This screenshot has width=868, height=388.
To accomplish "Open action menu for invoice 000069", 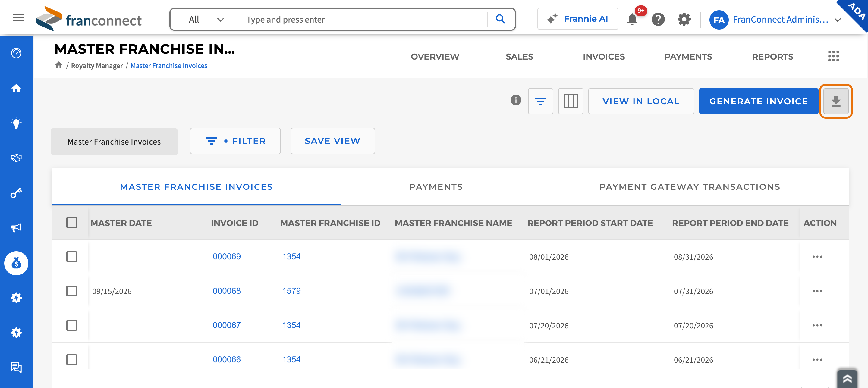I will click(x=817, y=257).
